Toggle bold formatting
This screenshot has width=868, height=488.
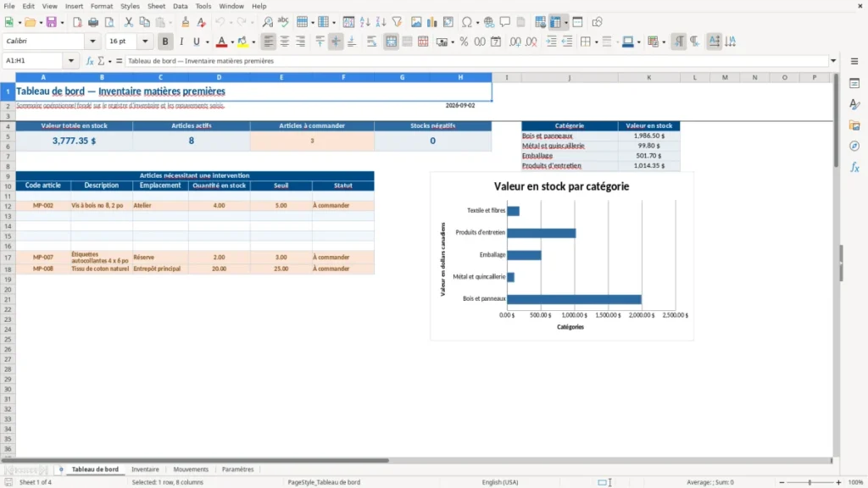click(x=165, y=42)
